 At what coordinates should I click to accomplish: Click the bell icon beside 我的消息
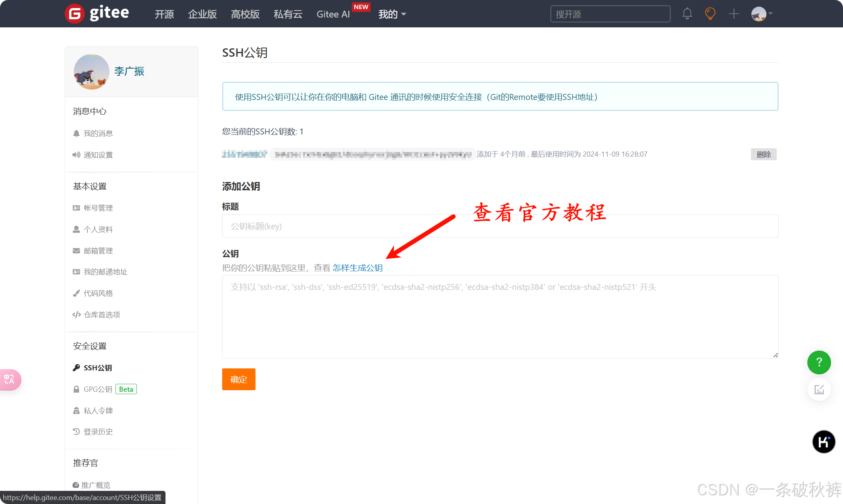click(77, 133)
